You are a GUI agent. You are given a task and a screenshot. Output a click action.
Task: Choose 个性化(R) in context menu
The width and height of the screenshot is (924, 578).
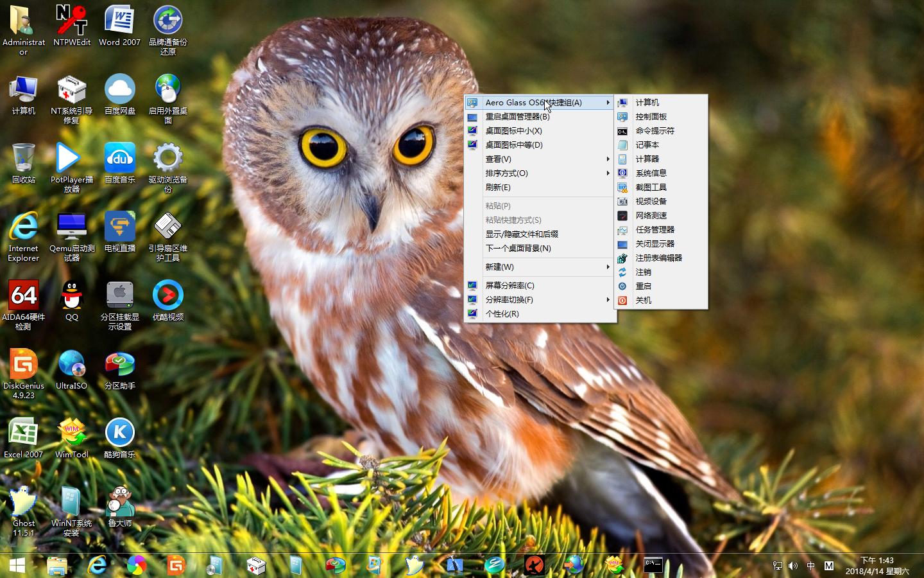pyautogui.click(x=540, y=313)
